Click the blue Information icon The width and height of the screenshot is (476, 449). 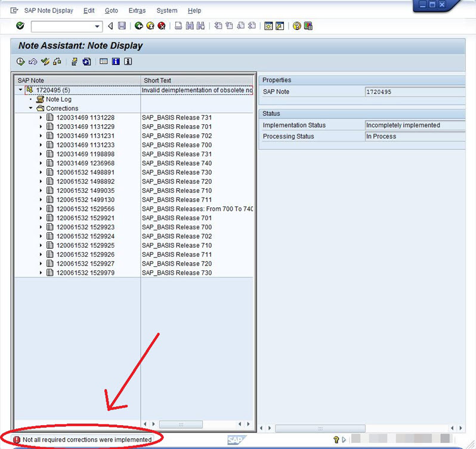click(116, 61)
